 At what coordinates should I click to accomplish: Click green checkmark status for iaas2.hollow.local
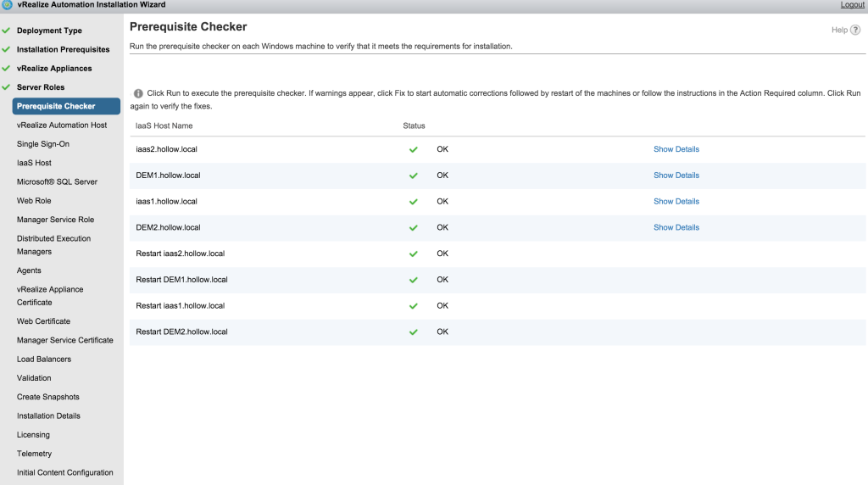(414, 149)
